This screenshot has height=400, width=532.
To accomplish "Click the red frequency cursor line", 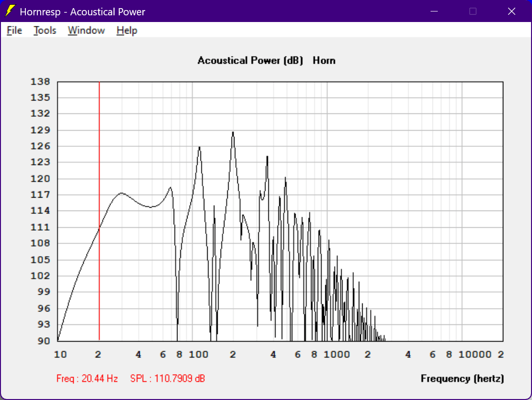I will 100,211.
